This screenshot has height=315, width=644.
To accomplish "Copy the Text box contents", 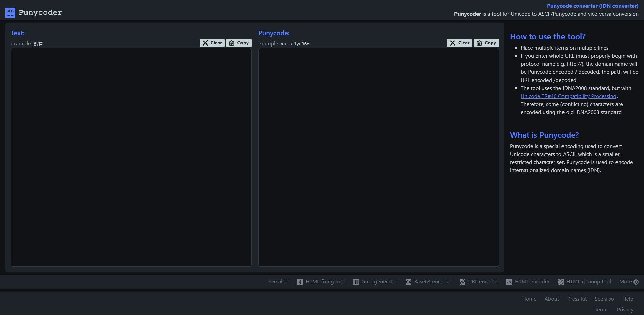I will [x=239, y=43].
